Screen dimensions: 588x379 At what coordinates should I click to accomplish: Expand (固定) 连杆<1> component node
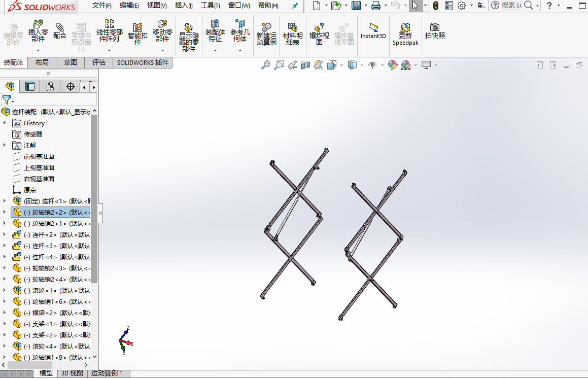pyautogui.click(x=5, y=201)
